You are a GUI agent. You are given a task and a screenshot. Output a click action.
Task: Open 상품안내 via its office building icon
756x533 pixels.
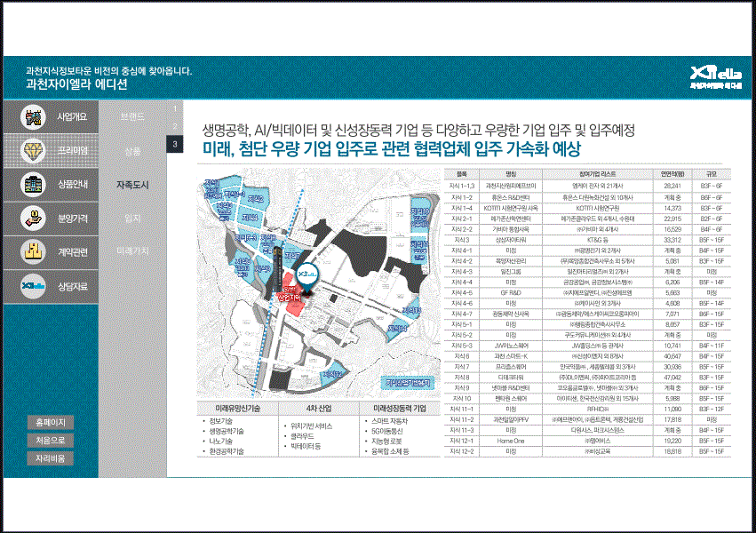tap(33, 185)
